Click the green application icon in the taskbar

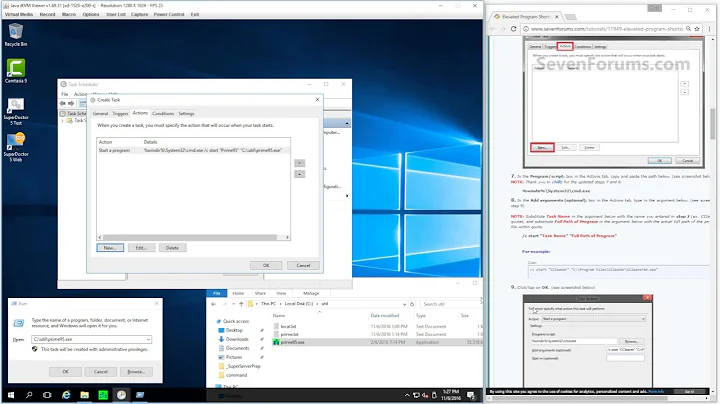pos(103,395)
